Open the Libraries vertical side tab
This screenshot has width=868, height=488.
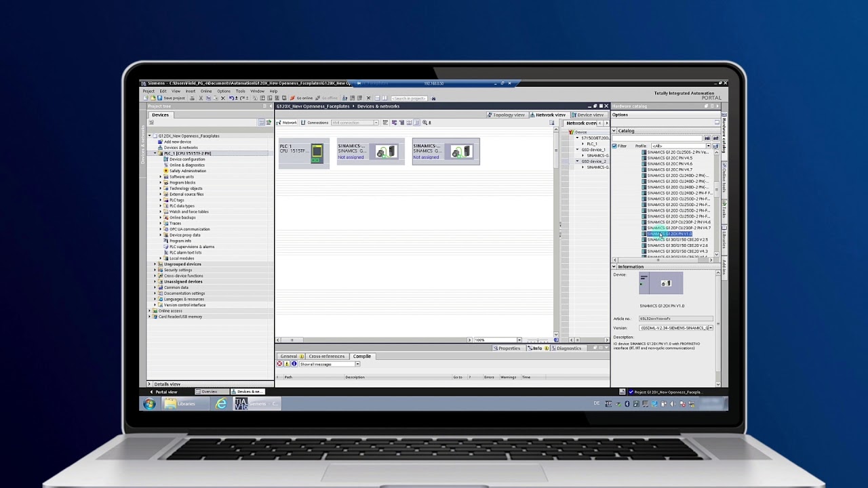tap(724, 239)
